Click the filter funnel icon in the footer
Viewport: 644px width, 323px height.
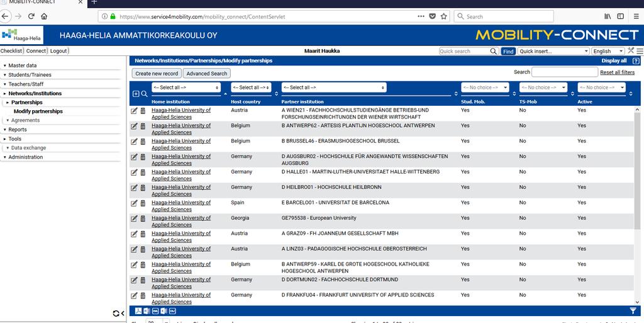coord(633,311)
